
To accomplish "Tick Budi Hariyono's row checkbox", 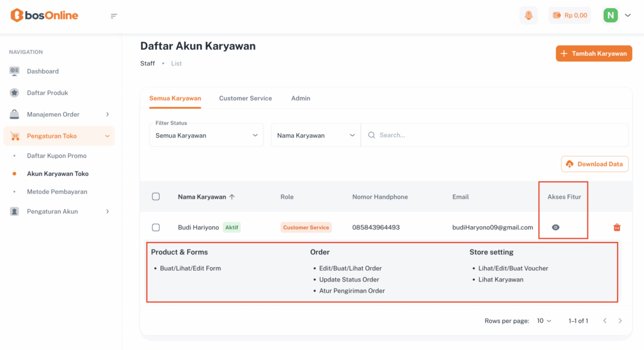I will pyautogui.click(x=156, y=227).
